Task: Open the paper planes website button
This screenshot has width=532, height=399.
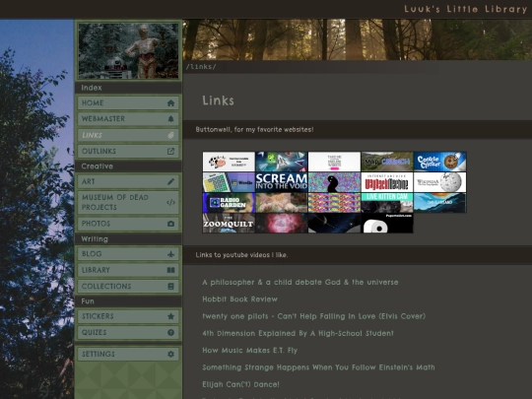Action: point(282,162)
